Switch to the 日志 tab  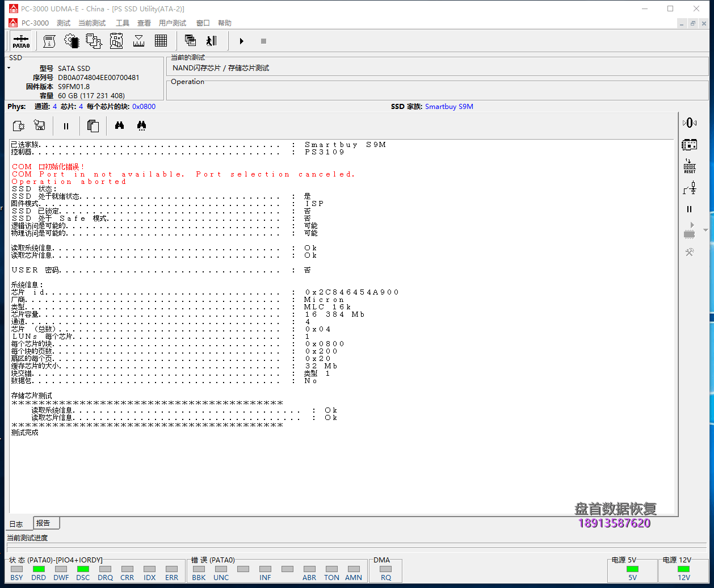click(16, 524)
